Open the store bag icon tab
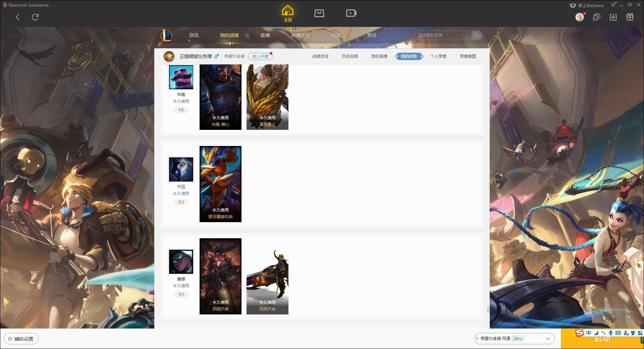Image resolution: width=644 pixels, height=349 pixels. 319,13
